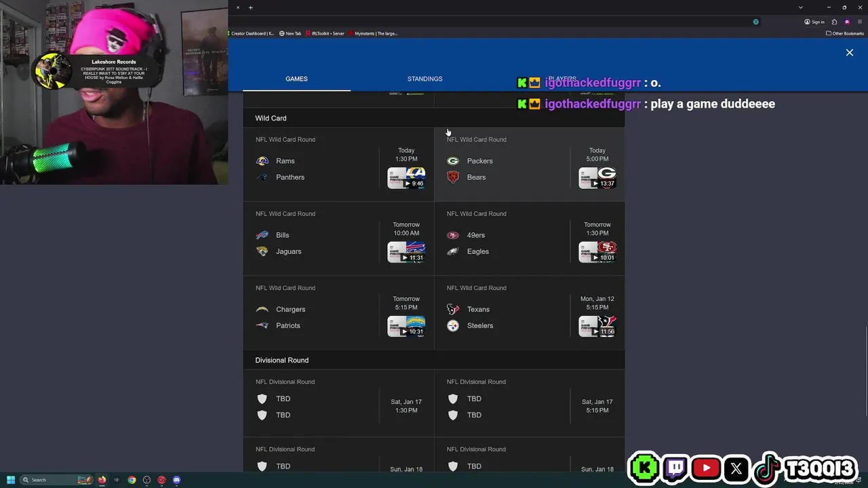Click the Kick logo in stream overlay
Viewport: 868px width, 488px height.
(x=645, y=468)
